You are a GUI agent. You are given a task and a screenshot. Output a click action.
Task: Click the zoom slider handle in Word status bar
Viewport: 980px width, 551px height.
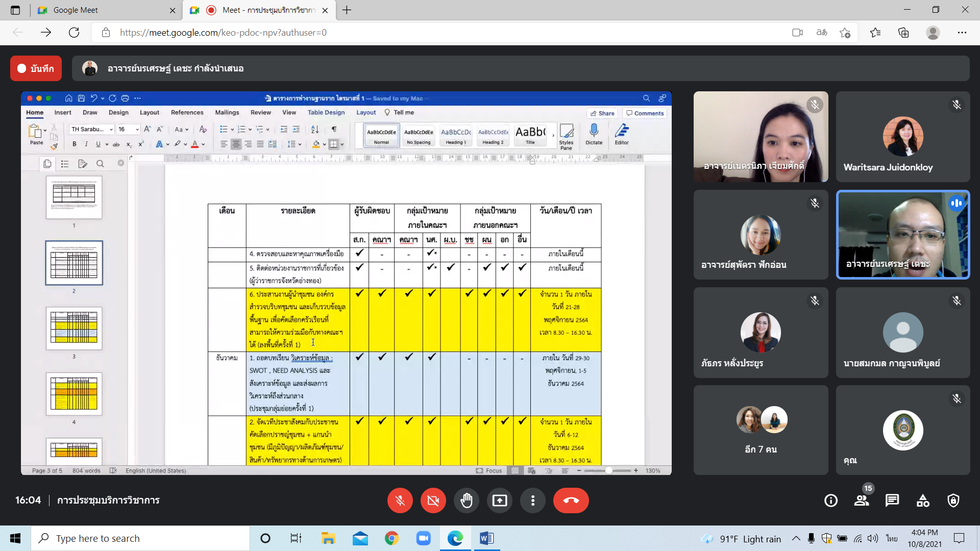[608, 470]
